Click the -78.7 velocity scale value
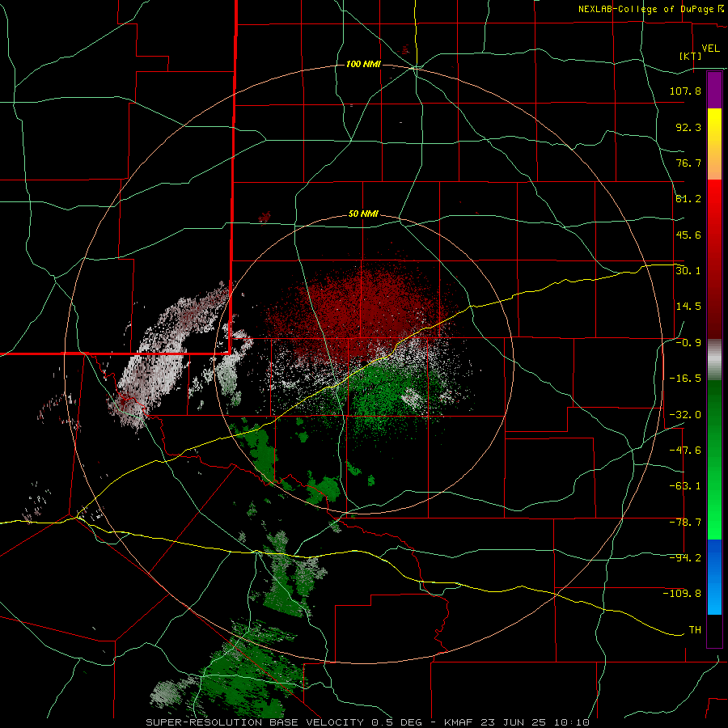This screenshot has width=728, height=728. coord(685,523)
